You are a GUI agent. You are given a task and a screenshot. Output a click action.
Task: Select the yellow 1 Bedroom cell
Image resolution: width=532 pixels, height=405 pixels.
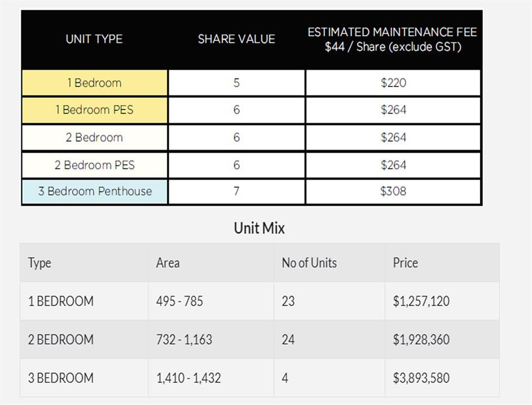95,83
